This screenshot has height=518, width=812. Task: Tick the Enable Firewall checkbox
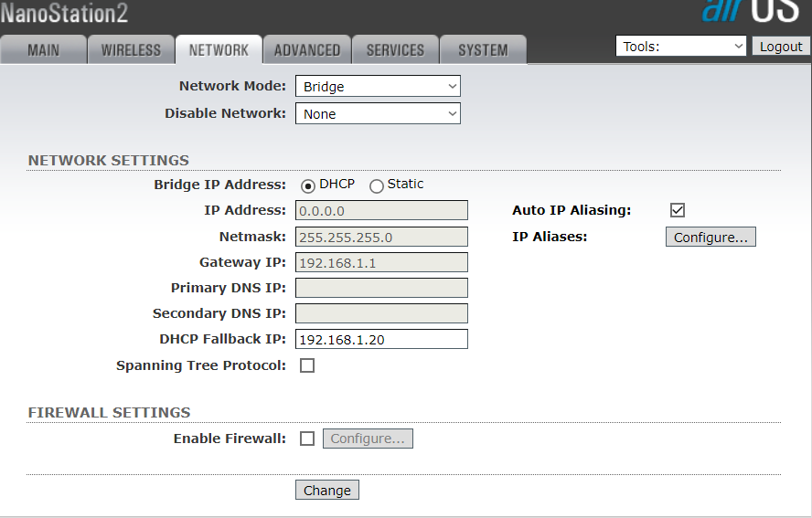click(307, 439)
